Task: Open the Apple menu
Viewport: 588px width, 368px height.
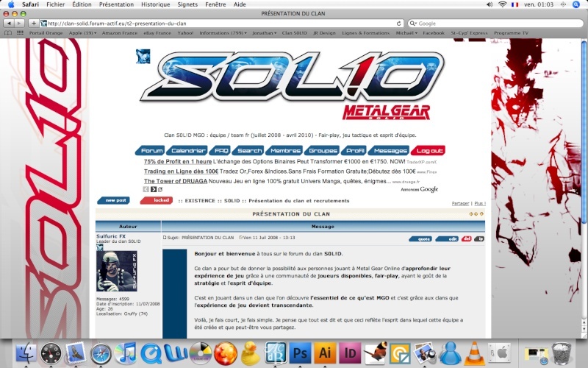Action: tap(11, 4)
